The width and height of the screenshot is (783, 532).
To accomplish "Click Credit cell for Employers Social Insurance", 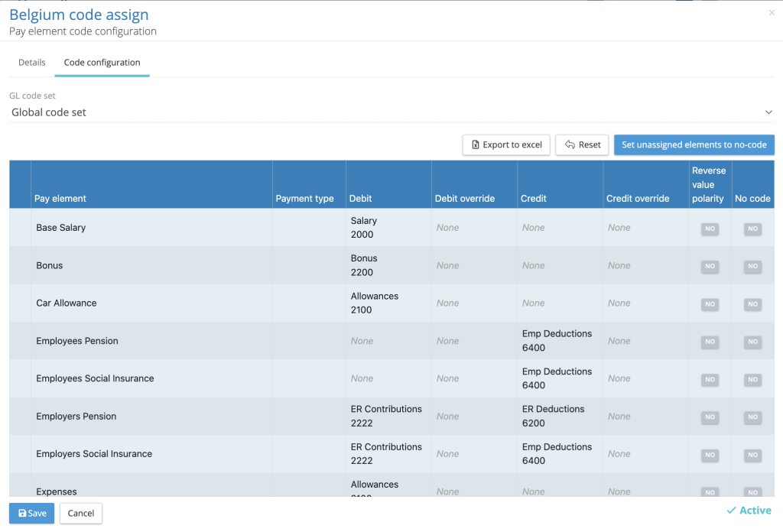I will click(x=559, y=454).
